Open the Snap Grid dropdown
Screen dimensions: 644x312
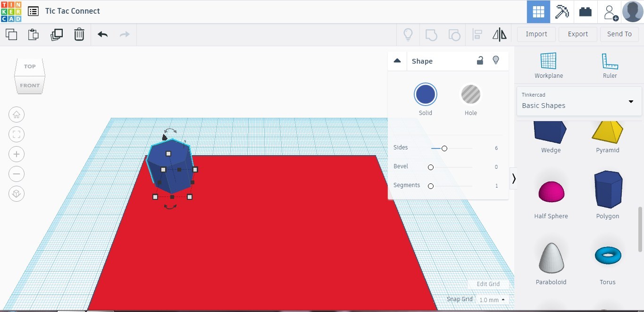(491, 299)
